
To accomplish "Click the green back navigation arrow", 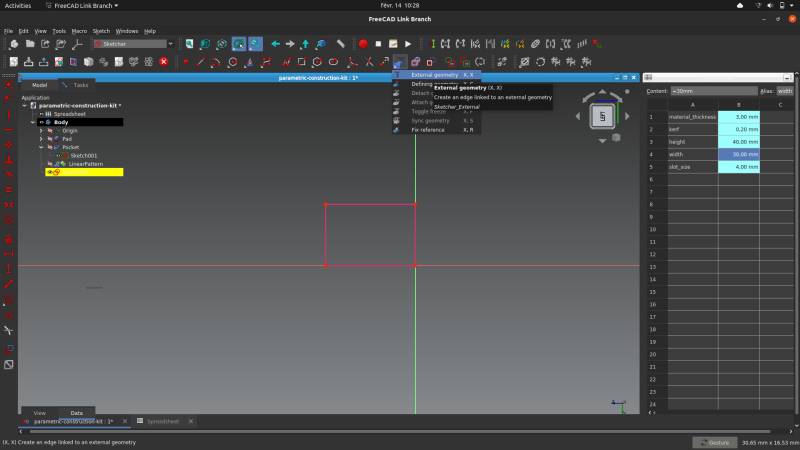I will 276,44.
